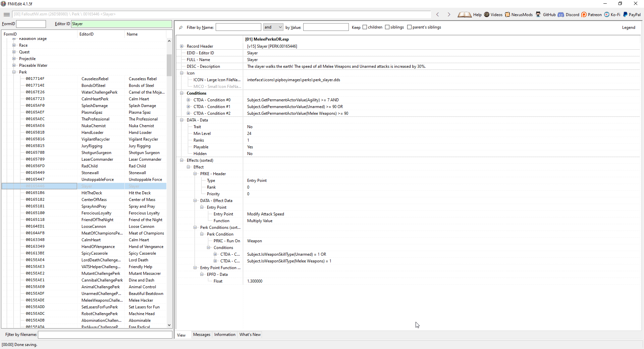Expand CTDA - Condition #2
This screenshot has width=644, height=349.
click(189, 113)
